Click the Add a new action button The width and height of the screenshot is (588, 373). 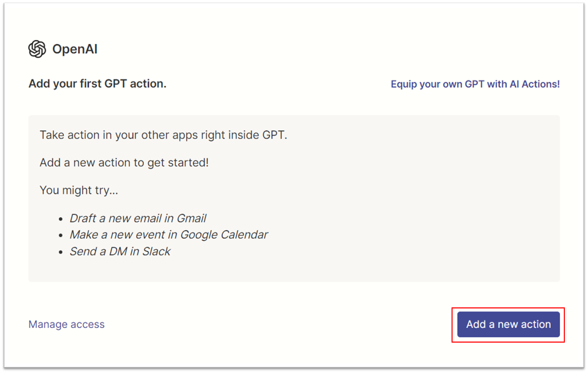(509, 324)
